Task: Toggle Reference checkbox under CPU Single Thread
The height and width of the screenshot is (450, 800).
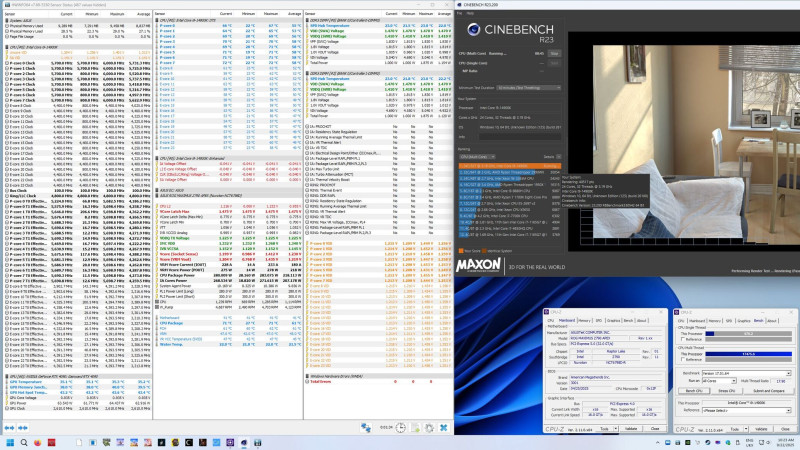Action: 682,339
